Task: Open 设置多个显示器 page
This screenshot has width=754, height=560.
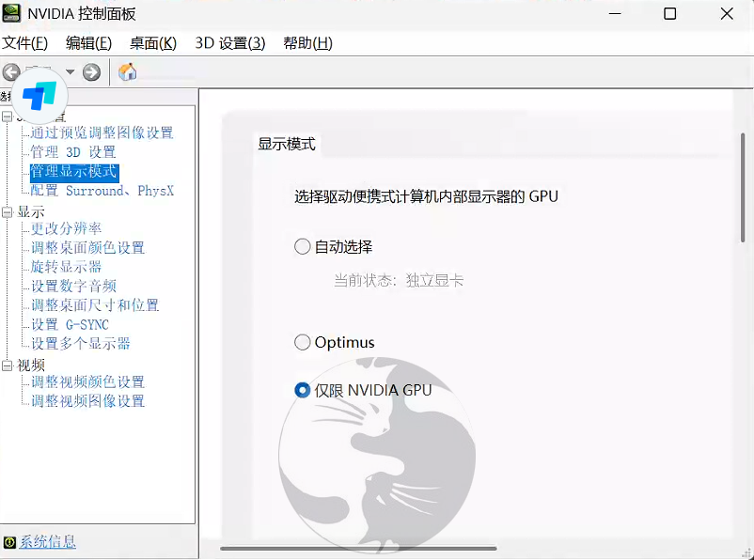Action: click(x=81, y=344)
